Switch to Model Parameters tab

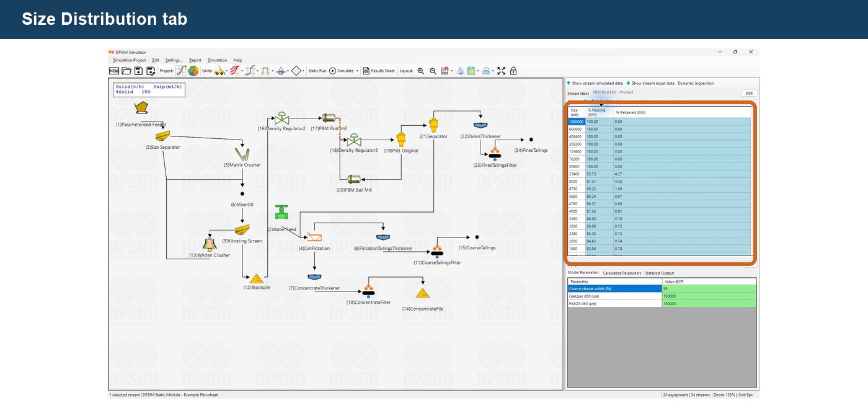click(x=584, y=273)
